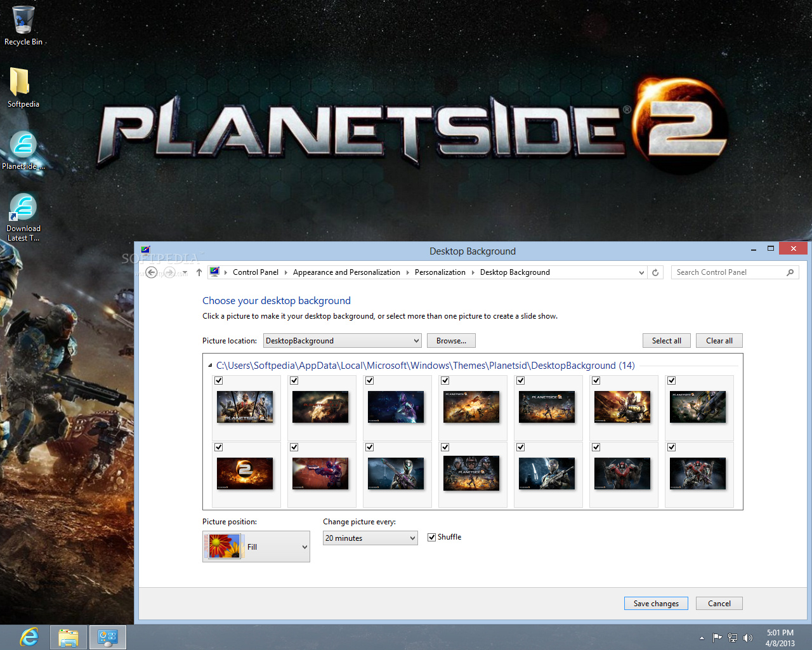812x650 pixels.
Task: Uncheck the second-row second wallpaper checkbox
Action: click(x=294, y=448)
